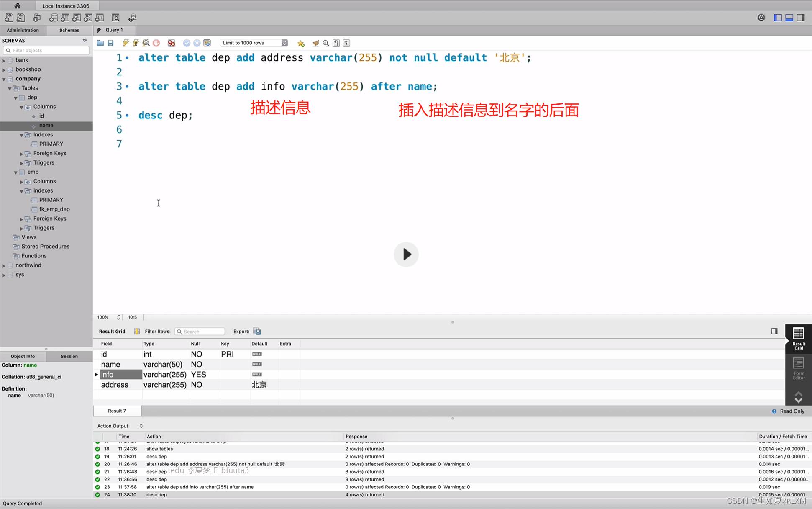Open find panel magnifier icon
Viewport: 812px width, 509px height.
[326, 43]
